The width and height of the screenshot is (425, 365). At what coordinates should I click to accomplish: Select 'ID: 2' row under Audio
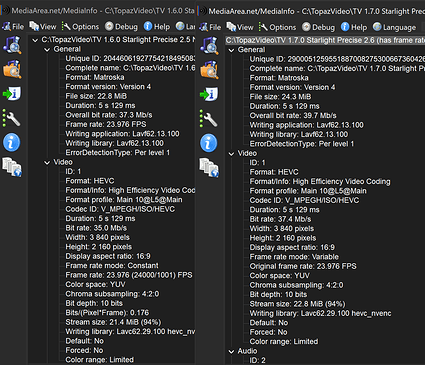click(x=258, y=360)
